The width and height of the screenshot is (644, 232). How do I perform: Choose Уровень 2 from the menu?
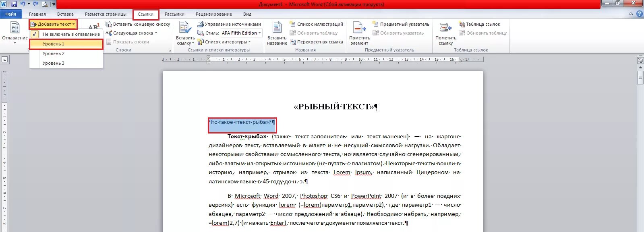[66, 53]
